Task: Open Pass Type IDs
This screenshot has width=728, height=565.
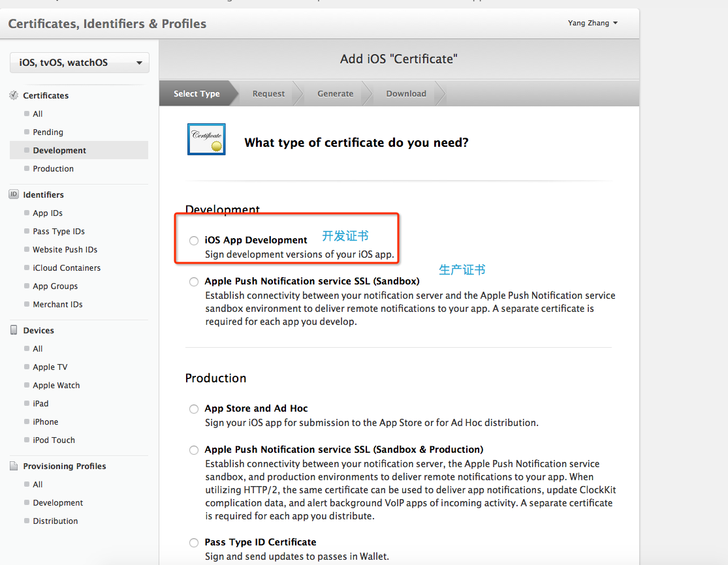Action: pos(59,231)
